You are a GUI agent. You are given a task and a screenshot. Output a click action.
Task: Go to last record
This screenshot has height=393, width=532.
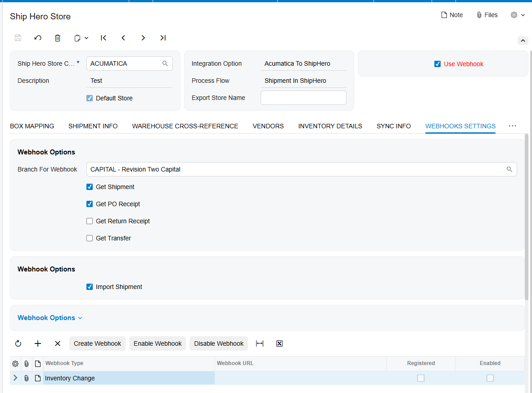[163, 38]
